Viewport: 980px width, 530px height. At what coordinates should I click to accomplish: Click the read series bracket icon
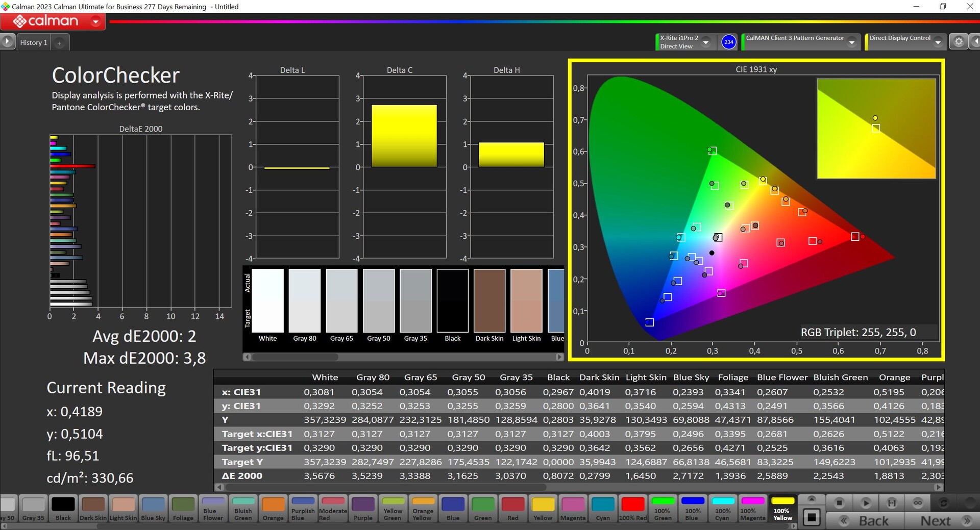892,503
